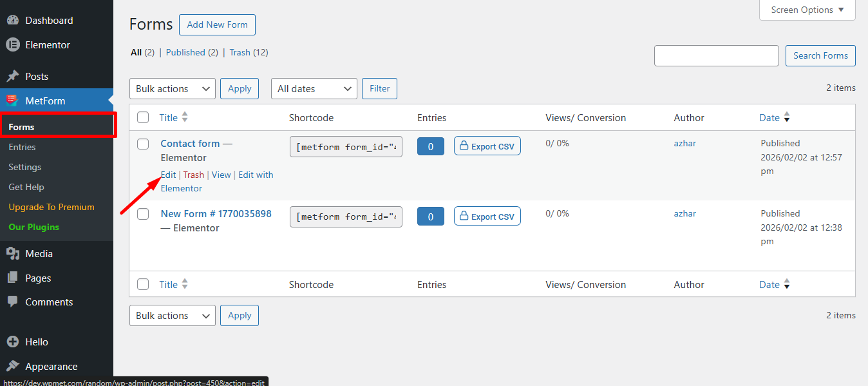Click the Media library icon
The image size is (868, 386).
coord(13,253)
